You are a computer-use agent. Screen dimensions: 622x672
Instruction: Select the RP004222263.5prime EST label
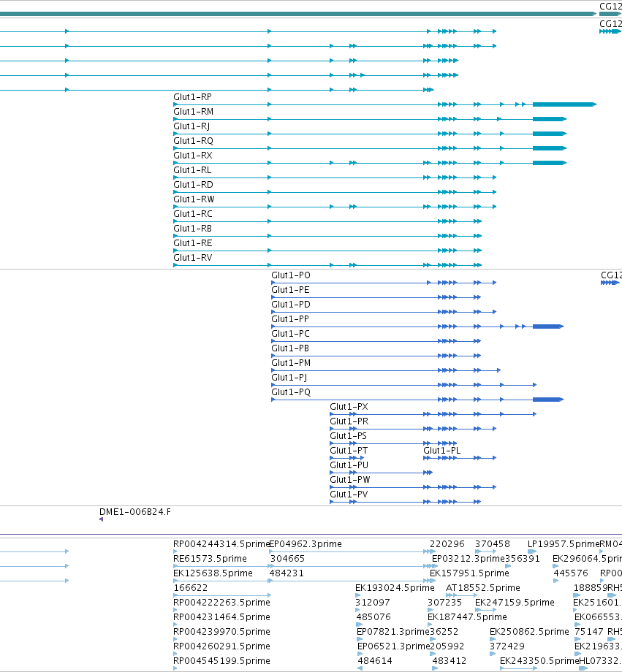point(221,602)
